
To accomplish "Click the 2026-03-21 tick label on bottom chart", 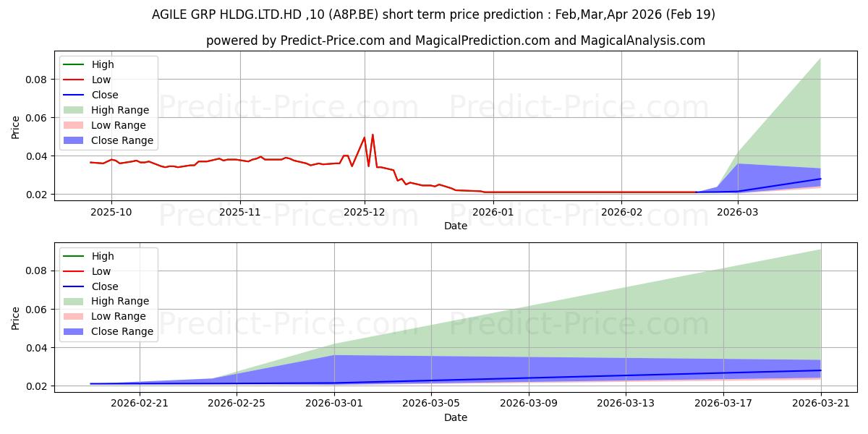I will 820,404.
